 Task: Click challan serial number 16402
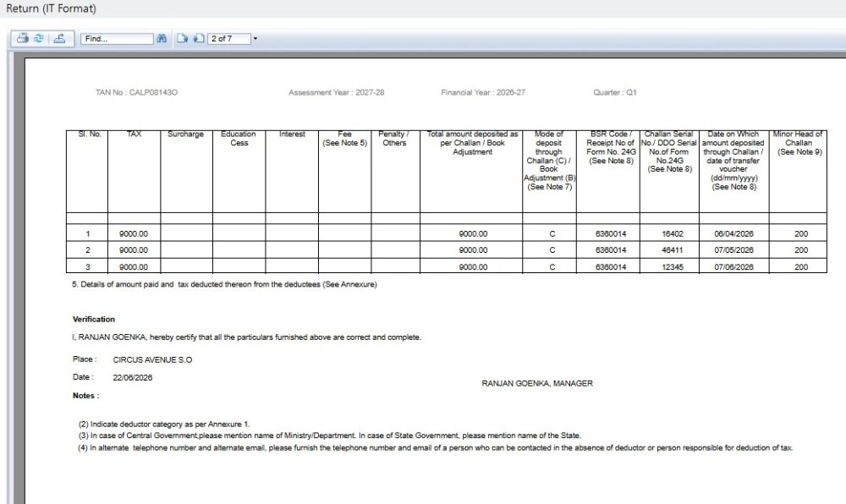673,234
